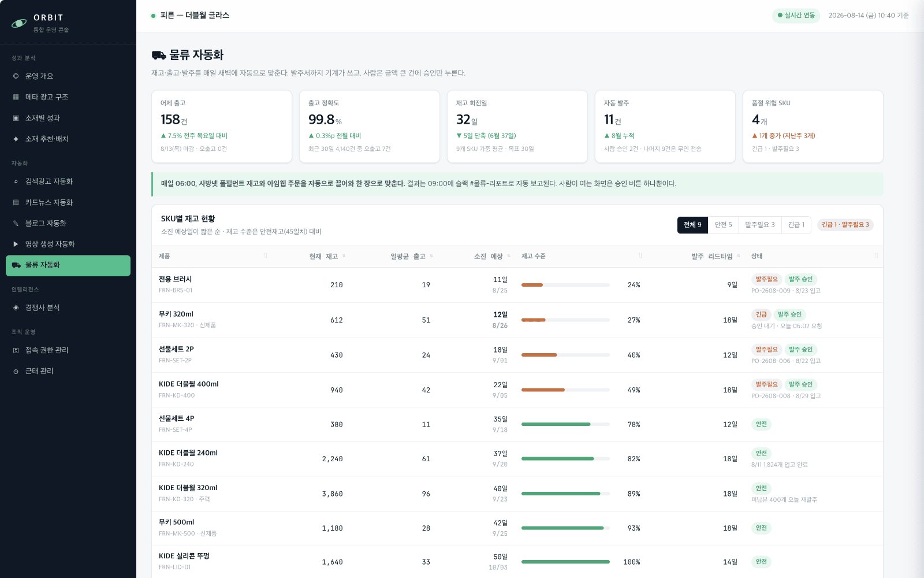Click the sort icon next to 일평균 출고
Screen dimensions: 924x578
pos(431,256)
